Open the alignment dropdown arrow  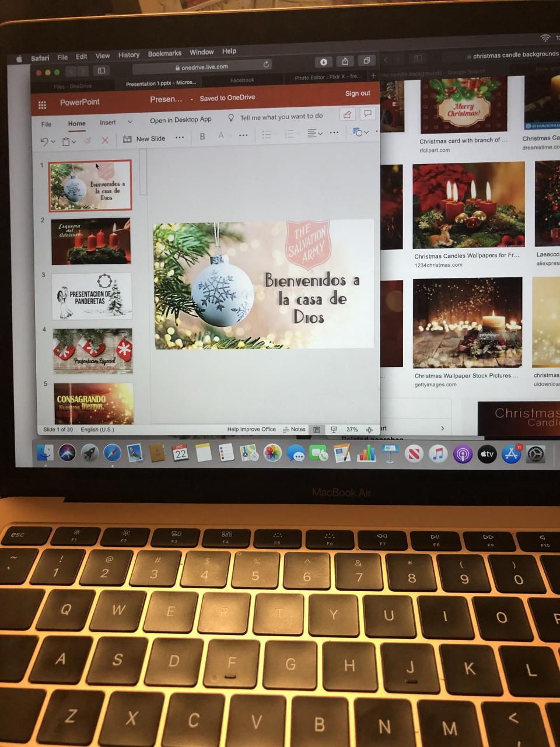click(x=320, y=134)
